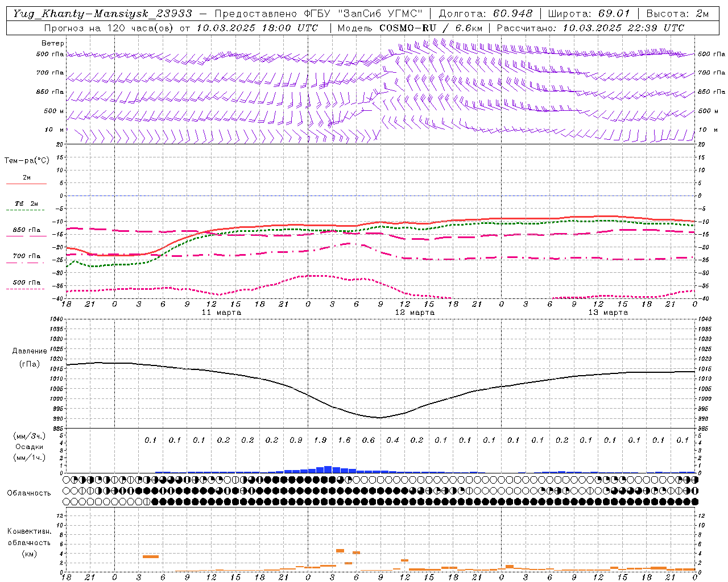This screenshot has height=582, width=728.
Task: Click the Осадки precipitation label
Action: point(29,447)
